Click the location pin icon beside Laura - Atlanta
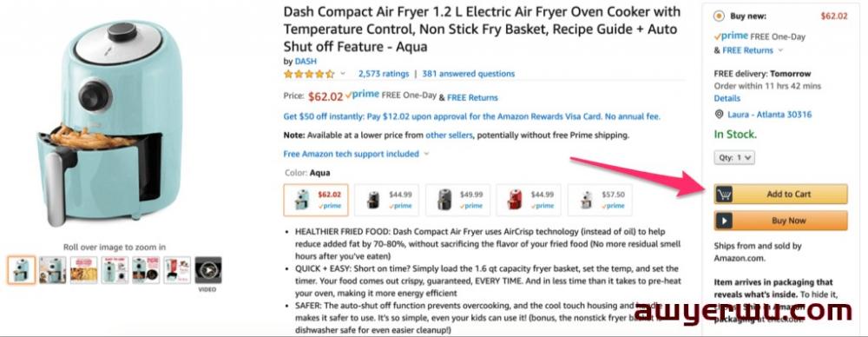The image size is (868, 337). coord(719,115)
